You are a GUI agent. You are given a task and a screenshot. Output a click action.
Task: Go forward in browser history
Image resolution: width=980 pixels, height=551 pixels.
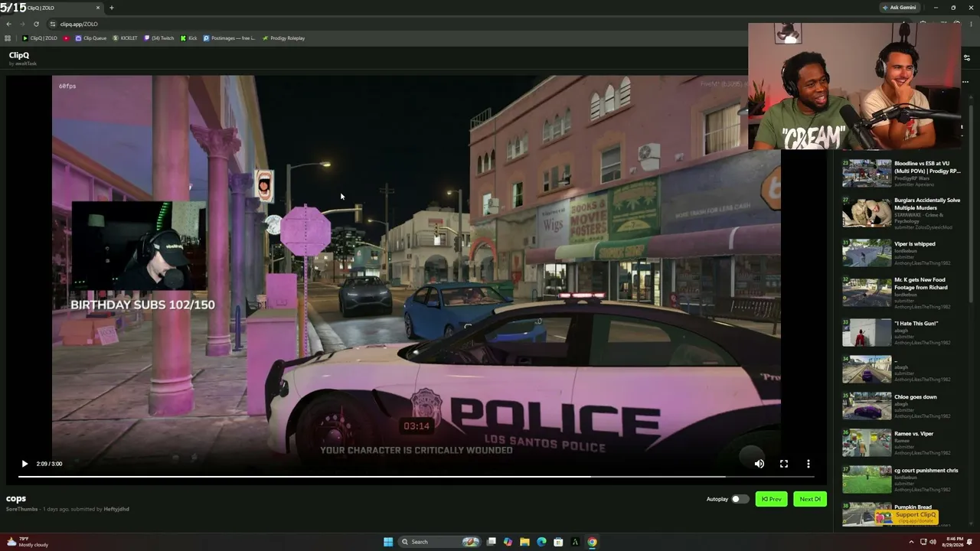21,24
